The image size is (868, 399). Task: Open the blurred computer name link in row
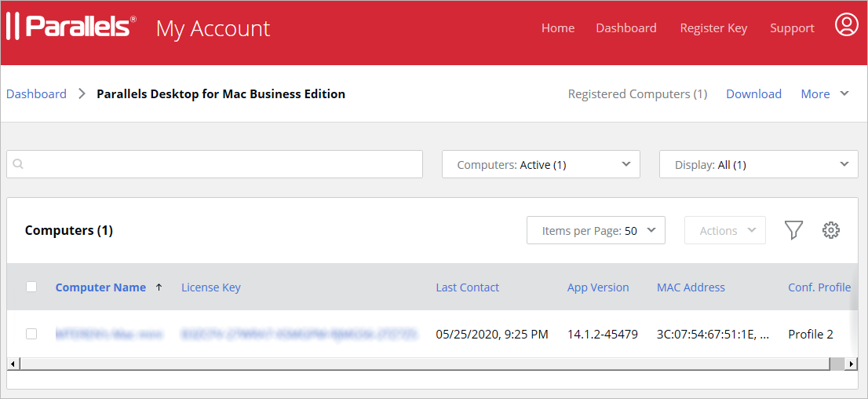(x=109, y=334)
